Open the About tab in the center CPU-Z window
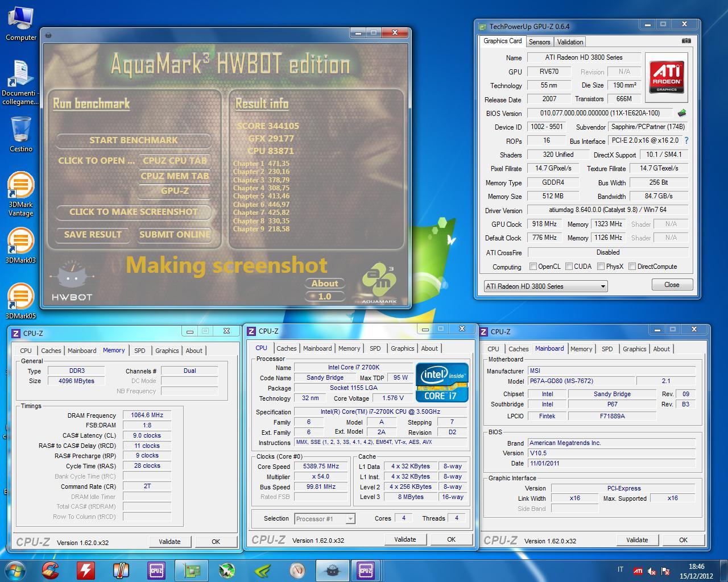 tap(429, 348)
